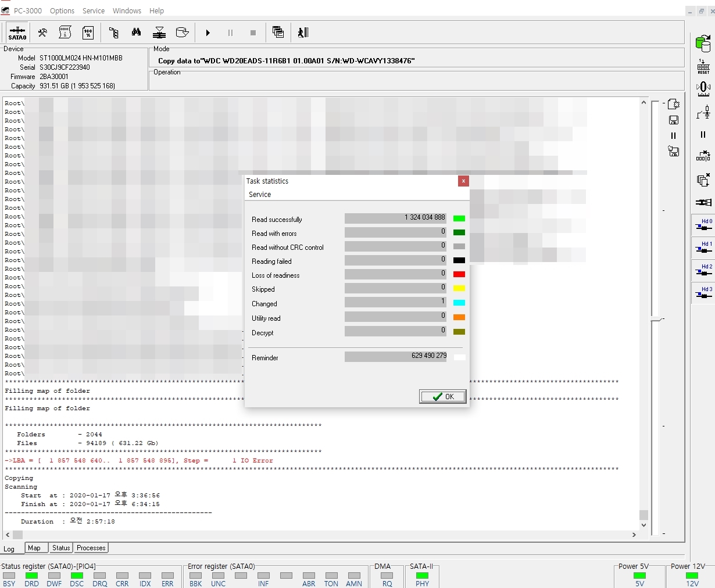Click the DRD status register indicator
The height and width of the screenshot is (588, 715).
(x=32, y=579)
